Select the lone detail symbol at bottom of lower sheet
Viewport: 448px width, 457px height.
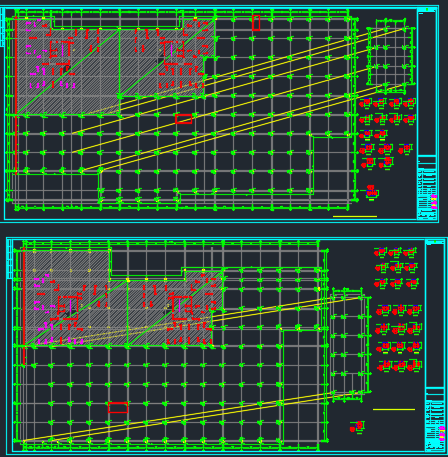(357, 427)
